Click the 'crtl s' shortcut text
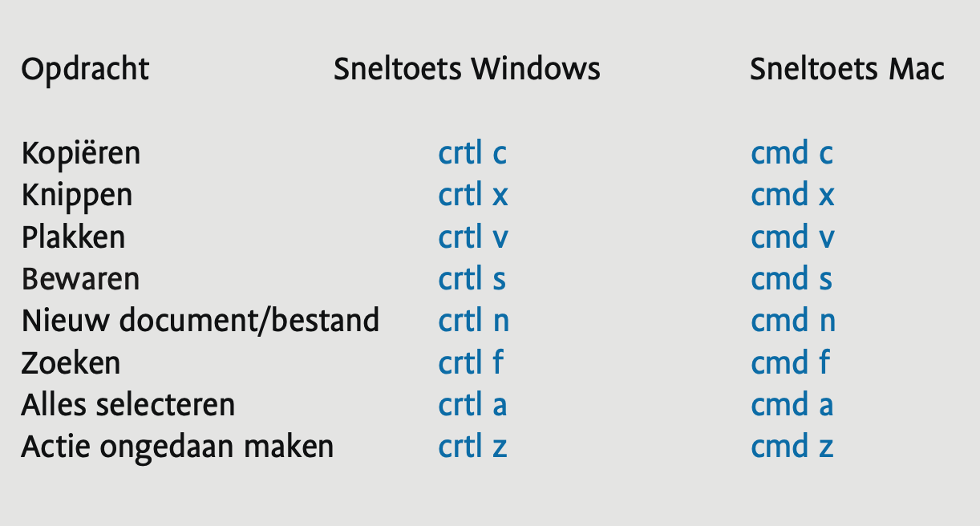 (x=472, y=279)
